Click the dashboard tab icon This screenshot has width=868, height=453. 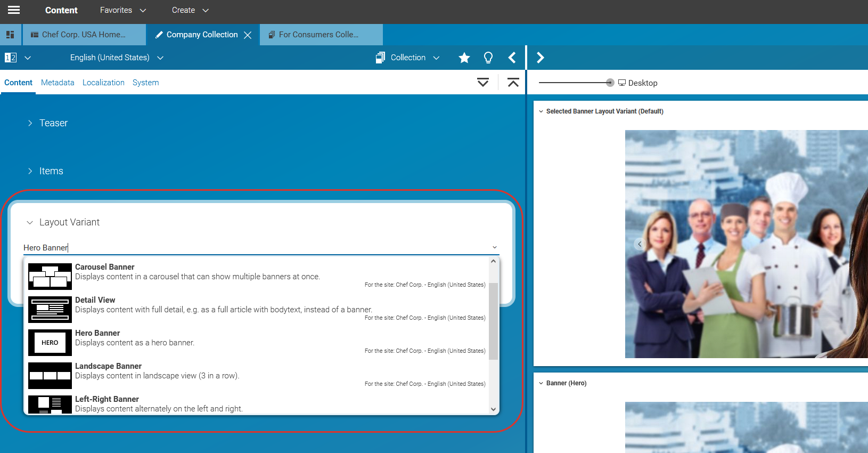[10, 35]
